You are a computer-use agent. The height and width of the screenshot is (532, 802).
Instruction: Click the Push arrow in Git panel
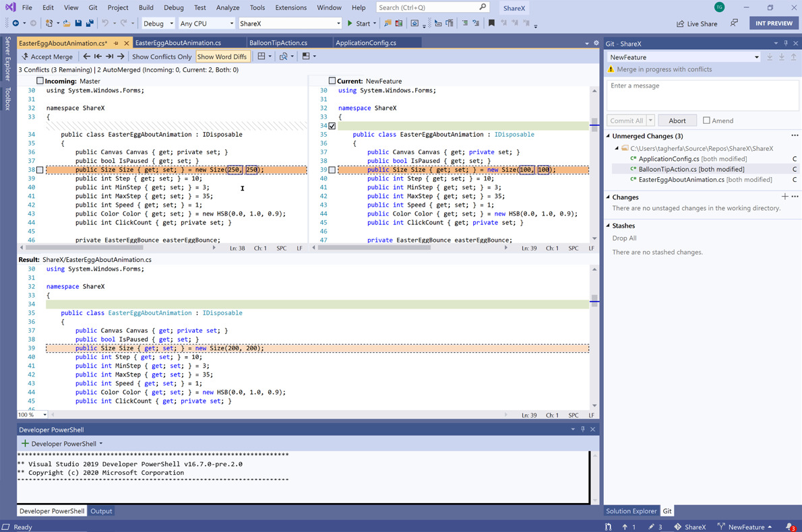click(x=793, y=57)
